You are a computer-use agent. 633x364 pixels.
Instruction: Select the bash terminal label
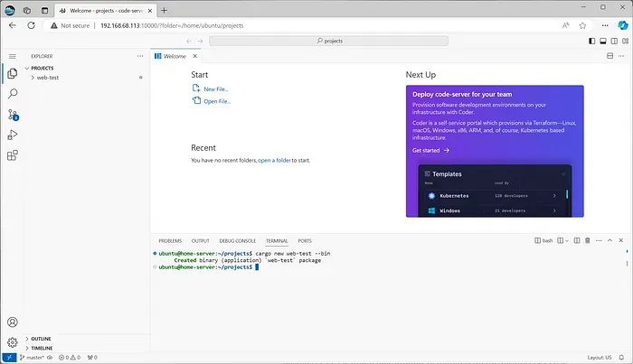click(x=543, y=240)
